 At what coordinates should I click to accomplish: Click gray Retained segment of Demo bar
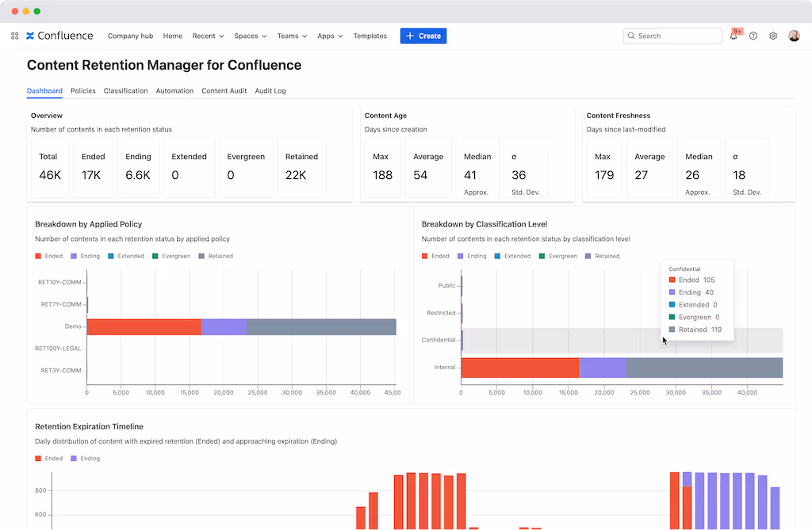click(321, 327)
